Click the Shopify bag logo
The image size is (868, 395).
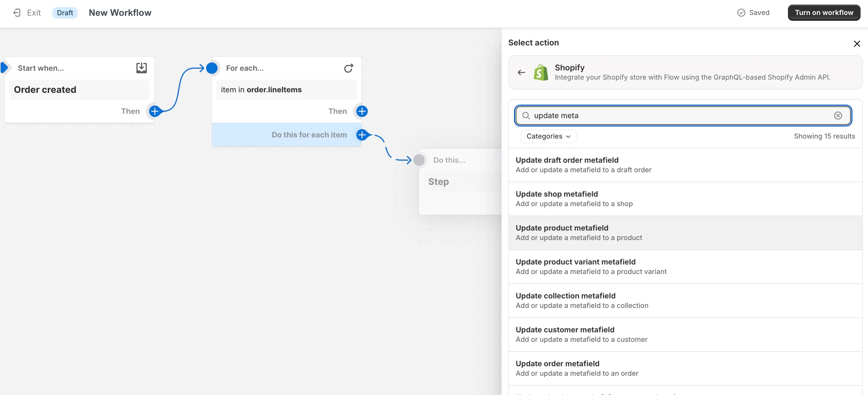(x=541, y=72)
